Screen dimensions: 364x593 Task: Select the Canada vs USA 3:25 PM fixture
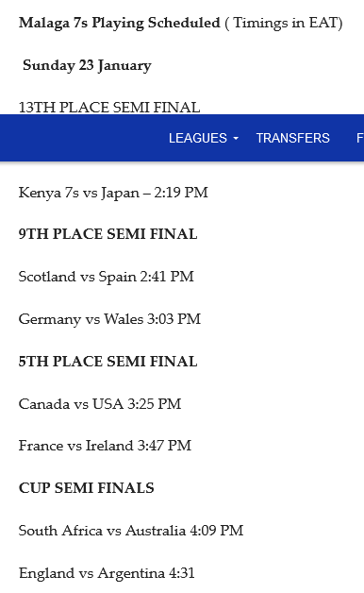[x=100, y=404]
